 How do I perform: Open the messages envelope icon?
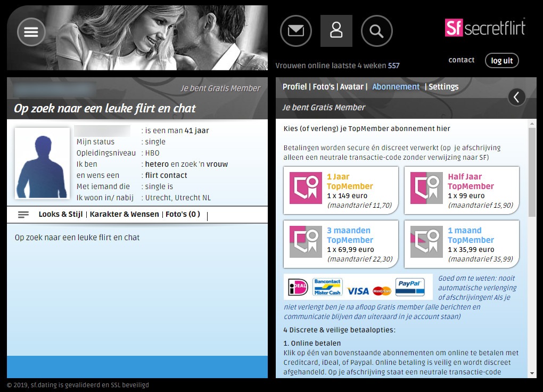coord(296,31)
